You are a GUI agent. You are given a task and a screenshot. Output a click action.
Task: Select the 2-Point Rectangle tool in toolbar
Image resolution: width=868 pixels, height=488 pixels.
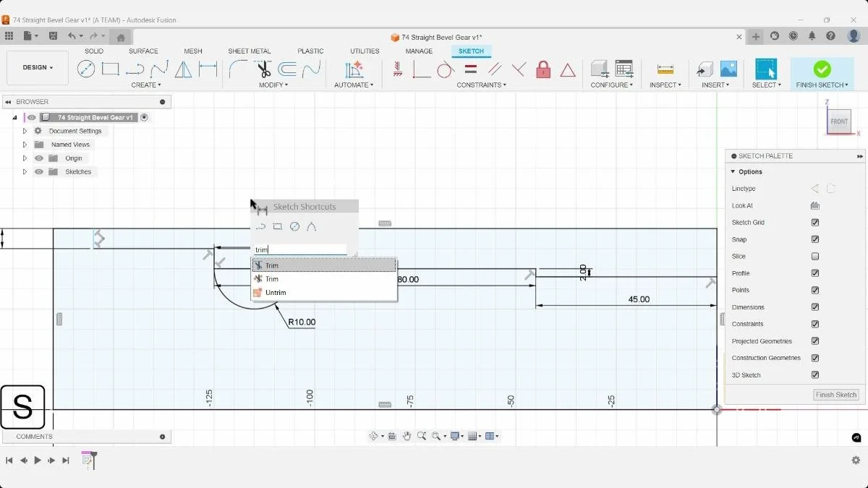[x=110, y=69]
